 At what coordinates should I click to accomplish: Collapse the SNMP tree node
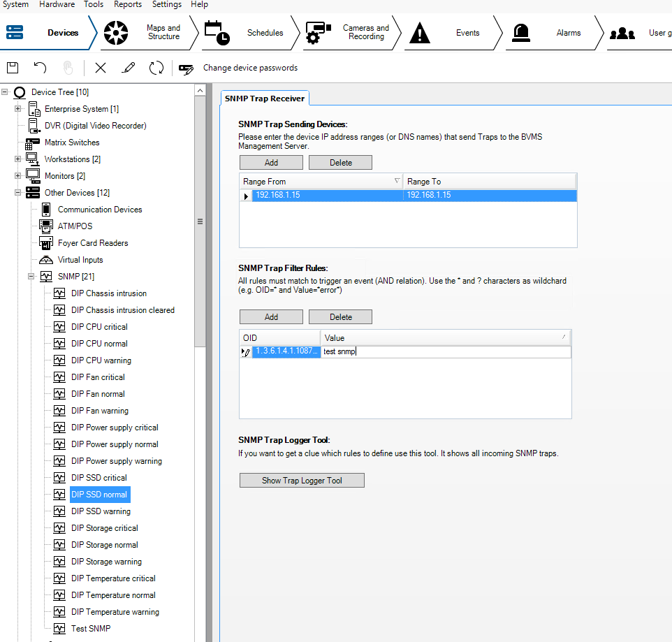[x=31, y=277]
